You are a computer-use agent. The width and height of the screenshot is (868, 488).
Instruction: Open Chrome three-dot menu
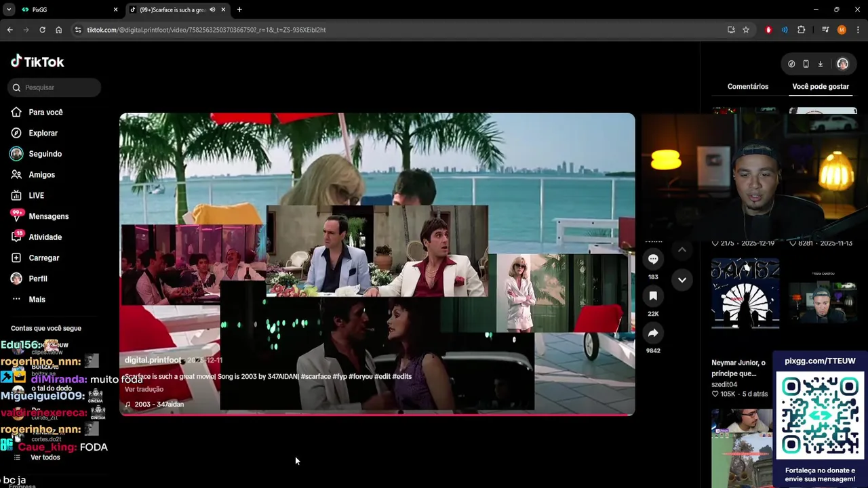pos(858,30)
